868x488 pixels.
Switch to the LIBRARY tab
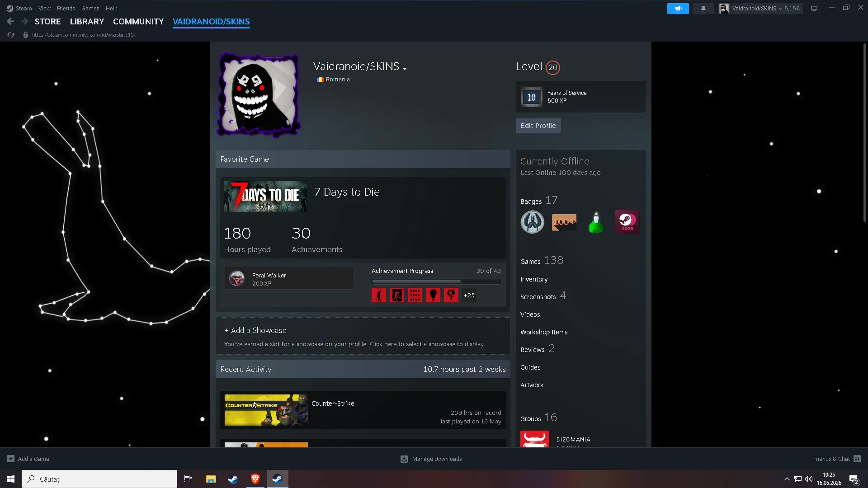[x=87, y=21]
